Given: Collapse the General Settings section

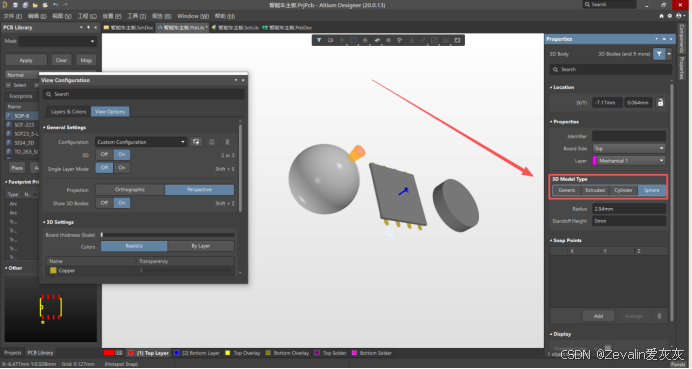Looking at the screenshot, I should pyautogui.click(x=44, y=128).
